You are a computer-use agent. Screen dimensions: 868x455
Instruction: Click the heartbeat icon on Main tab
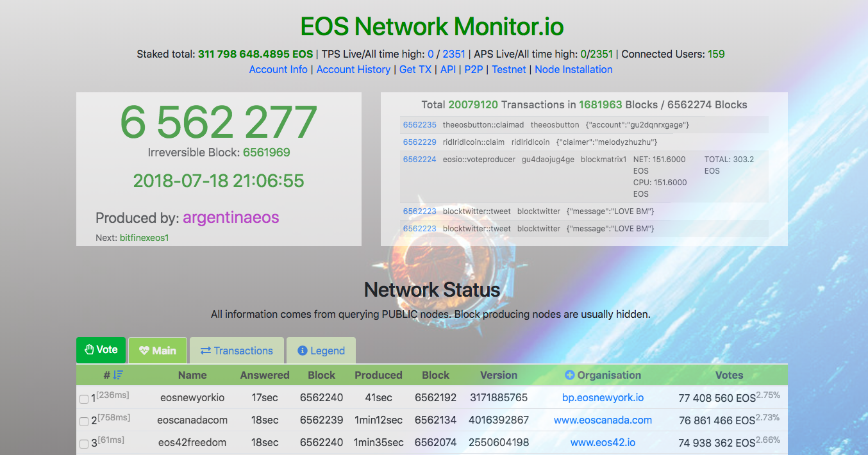pos(144,351)
